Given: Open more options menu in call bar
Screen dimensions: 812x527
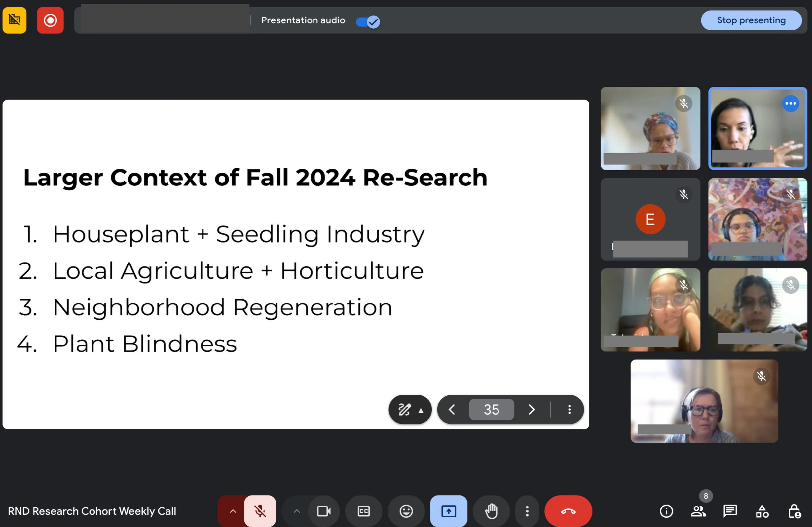Looking at the screenshot, I should (x=527, y=511).
